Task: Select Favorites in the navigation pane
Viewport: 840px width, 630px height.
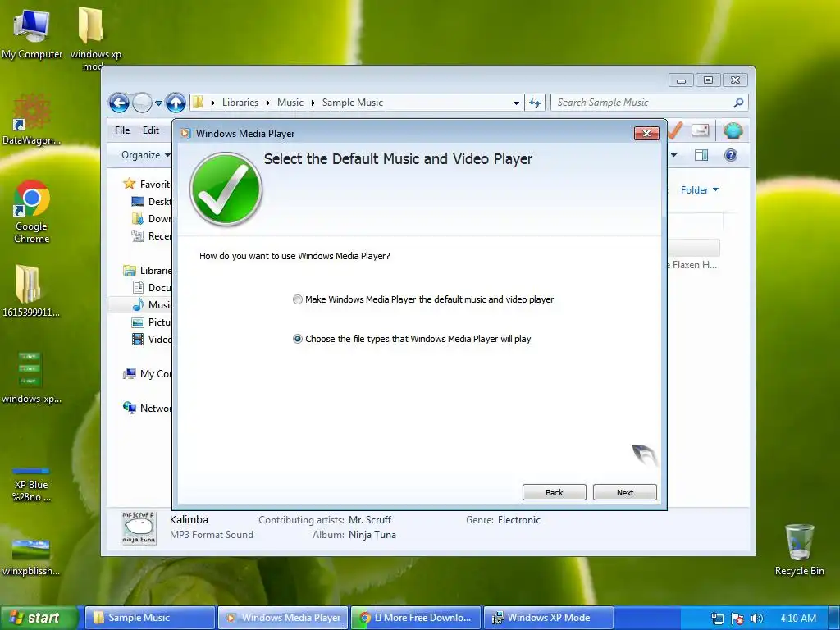Action: [148, 185]
